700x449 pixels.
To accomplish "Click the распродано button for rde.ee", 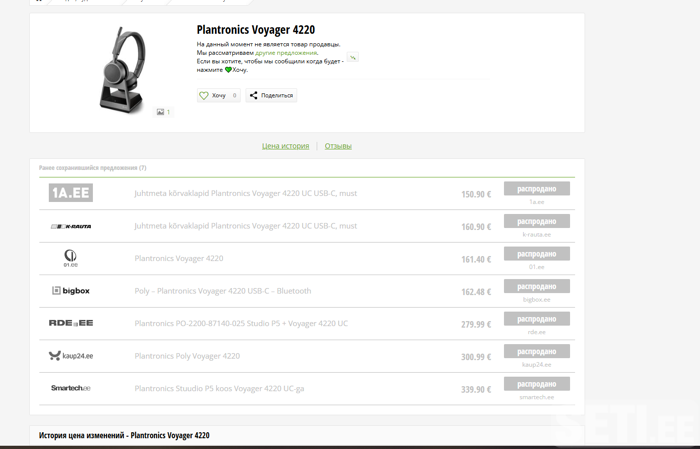I will [537, 319].
